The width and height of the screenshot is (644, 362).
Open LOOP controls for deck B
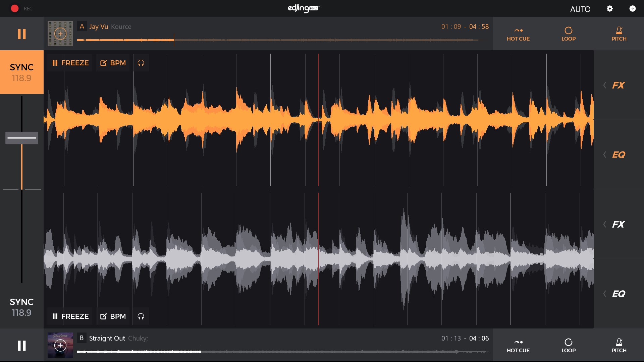(568, 345)
